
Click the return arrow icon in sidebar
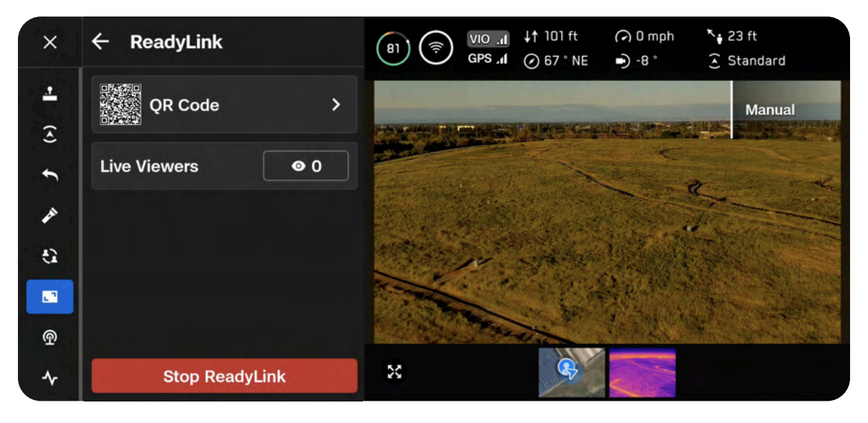tap(49, 175)
